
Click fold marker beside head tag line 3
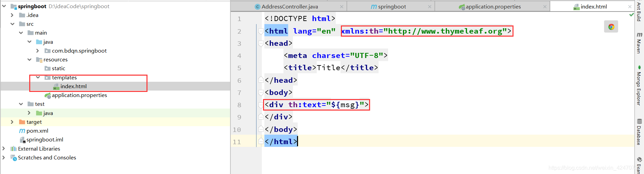pos(261,43)
